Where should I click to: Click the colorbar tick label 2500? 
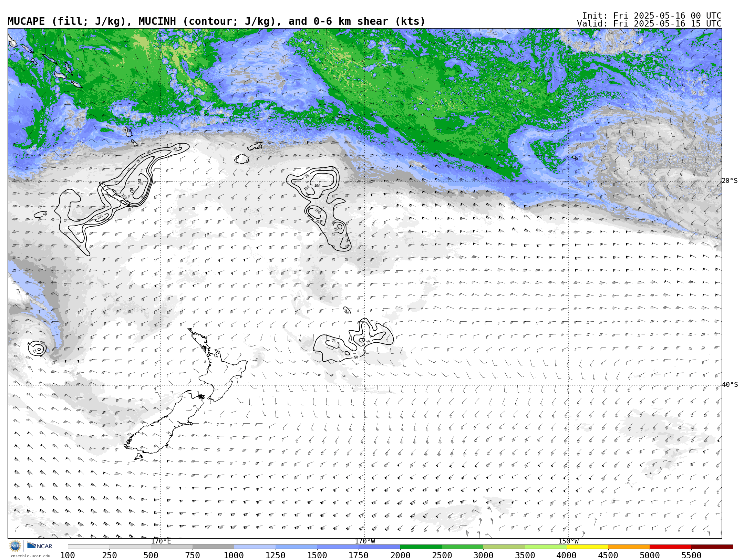coord(442,556)
